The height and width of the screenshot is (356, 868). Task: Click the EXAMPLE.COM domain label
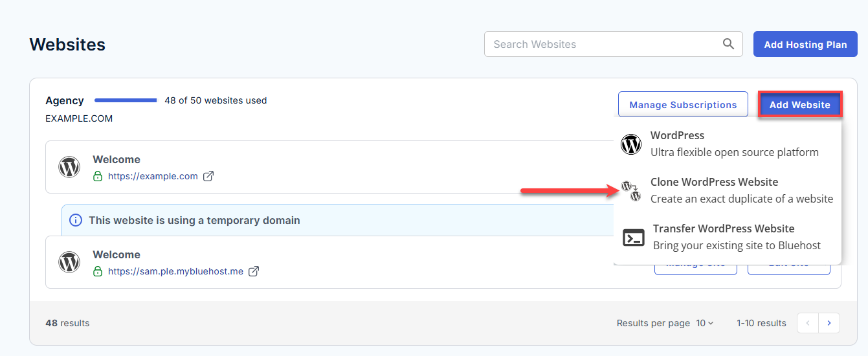[79, 118]
